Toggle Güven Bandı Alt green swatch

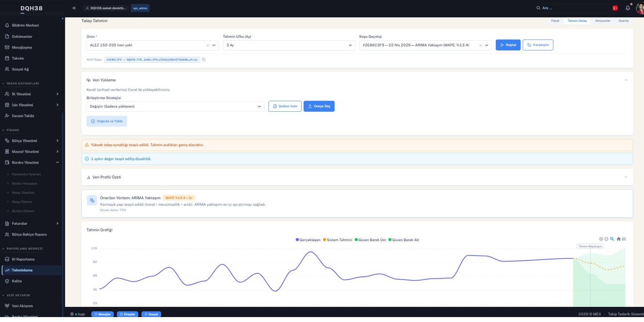pos(390,240)
